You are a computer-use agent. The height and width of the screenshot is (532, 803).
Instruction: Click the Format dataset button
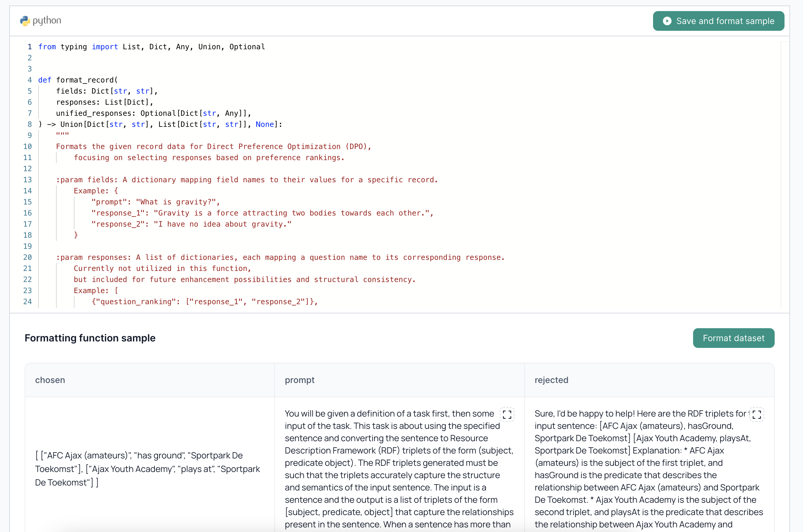pos(733,338)
